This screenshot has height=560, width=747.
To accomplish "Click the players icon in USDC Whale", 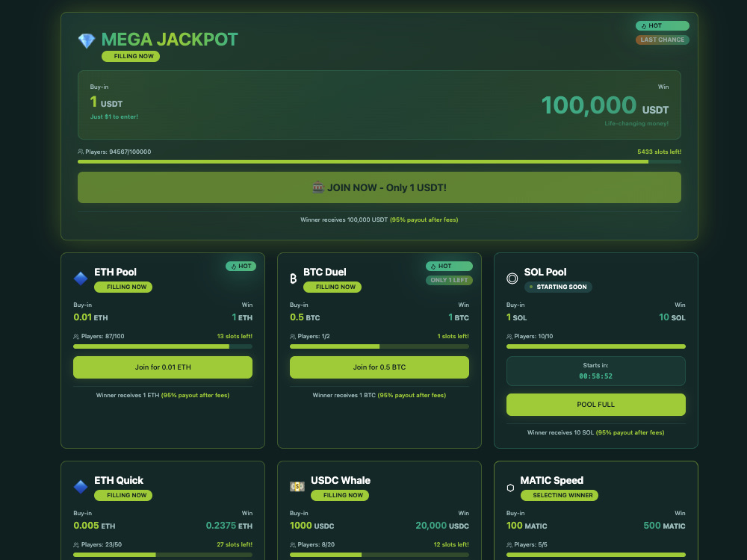I will point(293,545).
